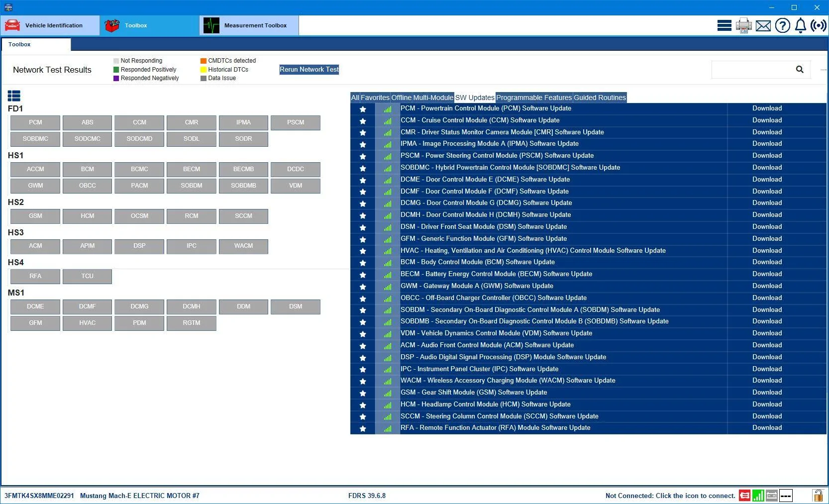
Task: Toggle favorite star for PSCM Software Update
Action: coord(363,156)
